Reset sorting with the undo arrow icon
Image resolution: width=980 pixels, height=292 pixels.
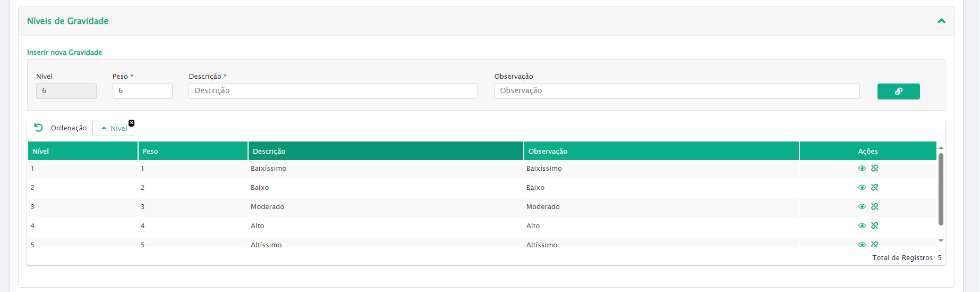[x=38, y=128]
